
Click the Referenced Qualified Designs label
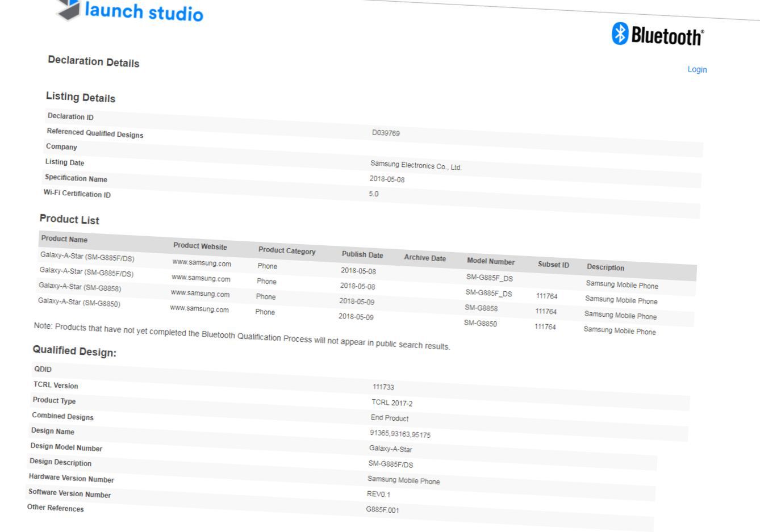click(x=95, y=133)
